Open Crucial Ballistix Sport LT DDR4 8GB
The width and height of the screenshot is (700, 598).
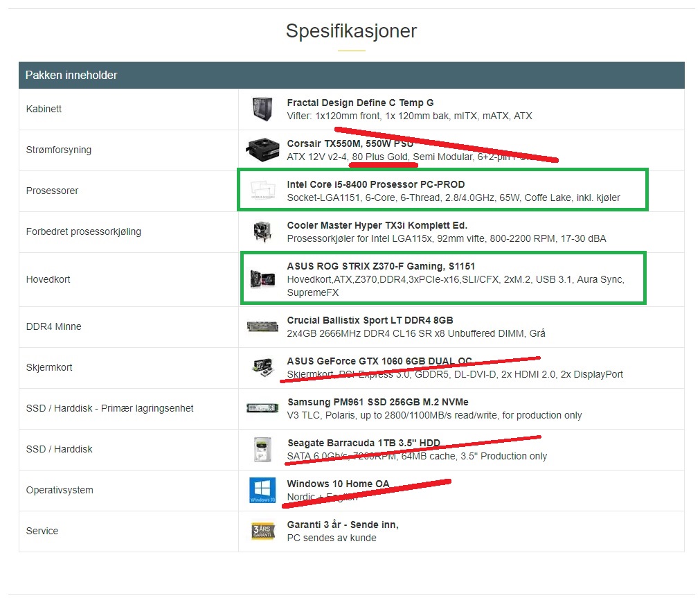[370, 320]
